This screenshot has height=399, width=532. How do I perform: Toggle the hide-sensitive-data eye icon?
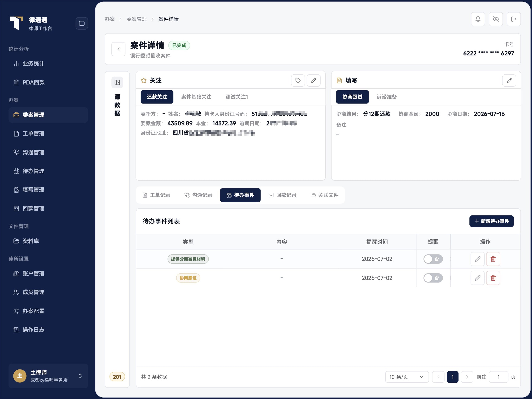(x=496, y=19)
